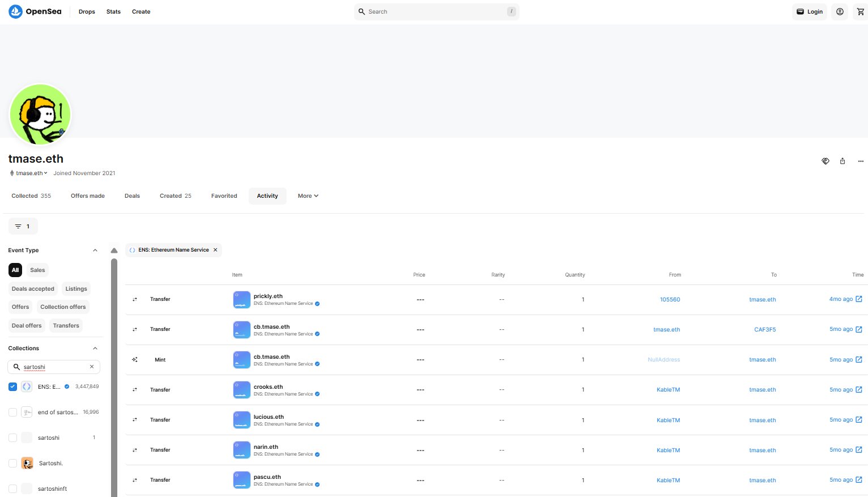This screenshot has width=868, height=497.
Task: Click the scroll-up arrow of sidebar scrollbar
Action: (x=114, y=250)
